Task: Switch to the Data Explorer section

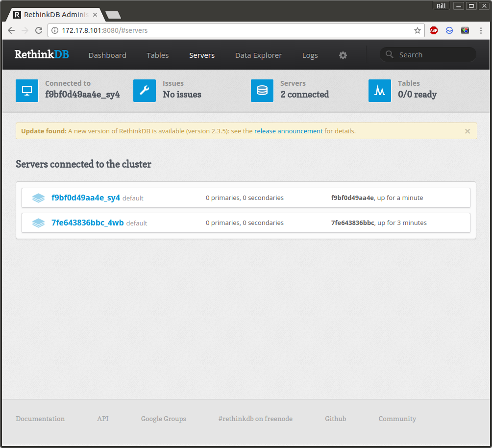Action: pos(258,55)
